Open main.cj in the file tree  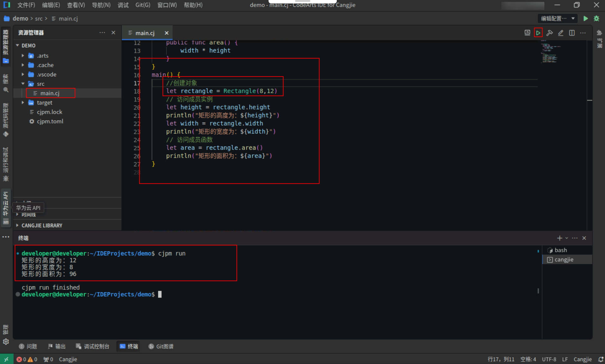(50, 93)
